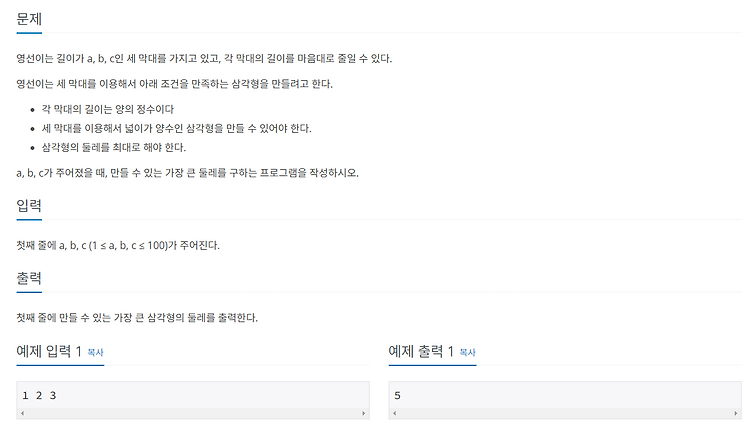Screen dimensions: 750x427
Task: Click the 복사 link beside 예제 출력 1
Action: (x=467, y=352)
